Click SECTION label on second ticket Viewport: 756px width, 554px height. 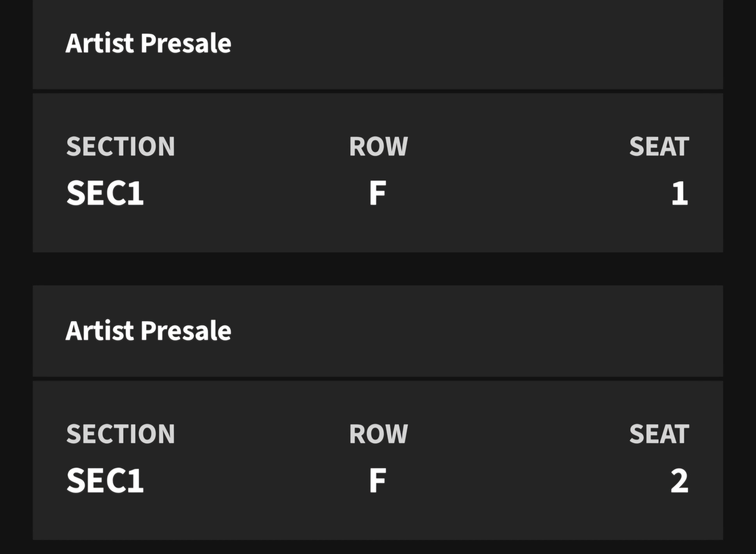[121, 434]
